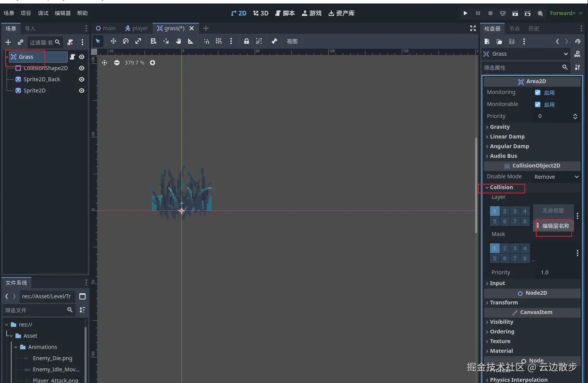Add a new scene tab with plus

coord(206,28)
